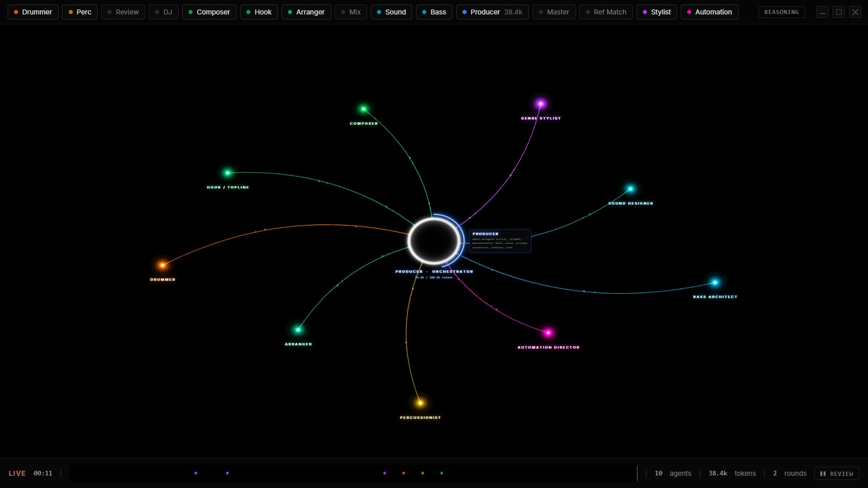Toggle the Composer agent chip

209,12
